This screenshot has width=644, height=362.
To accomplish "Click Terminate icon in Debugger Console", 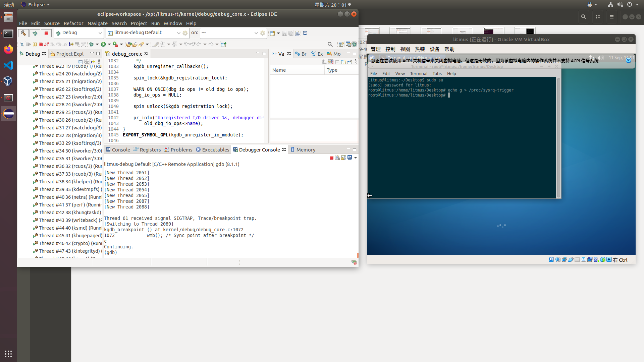I will pyautogui.click(x=331, y=158).
